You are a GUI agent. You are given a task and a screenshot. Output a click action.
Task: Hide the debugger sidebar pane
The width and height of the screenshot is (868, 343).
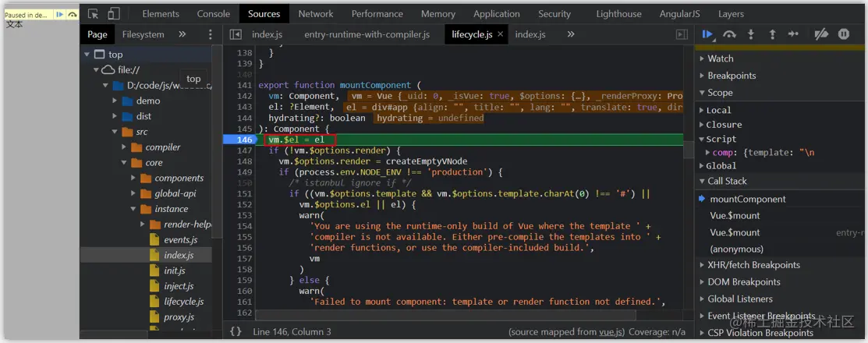(682, 34)
